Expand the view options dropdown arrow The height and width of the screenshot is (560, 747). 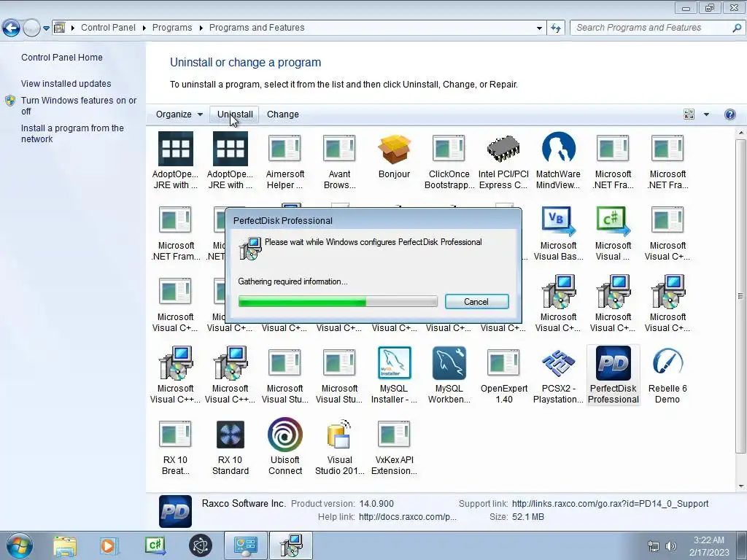pyautogui.click(x=706, y=114)
